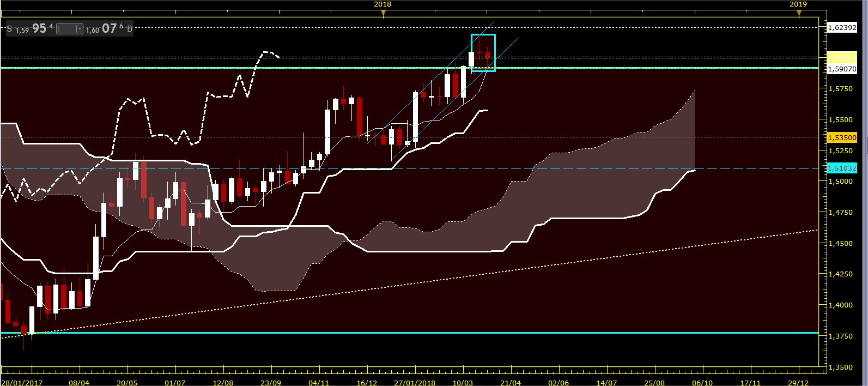Click the 29/12 date axis label
Viewport: 868px width, 386px height.
coord(798,382)
